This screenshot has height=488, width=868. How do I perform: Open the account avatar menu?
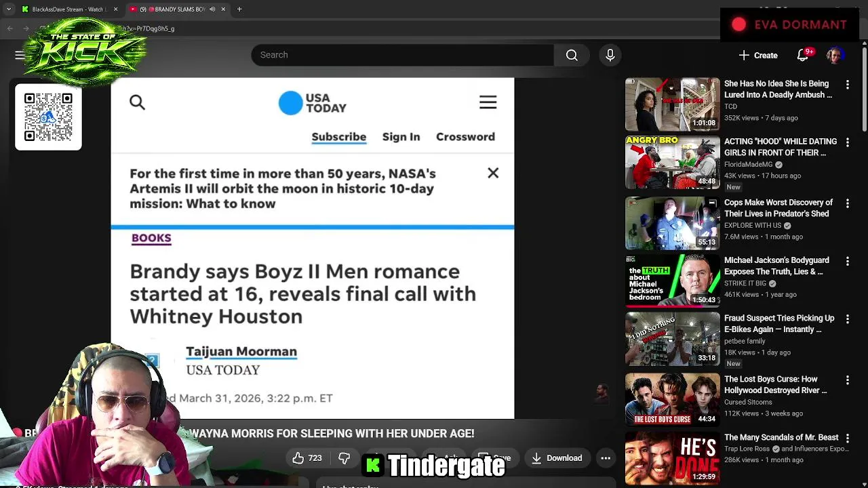tap(835, 56)
